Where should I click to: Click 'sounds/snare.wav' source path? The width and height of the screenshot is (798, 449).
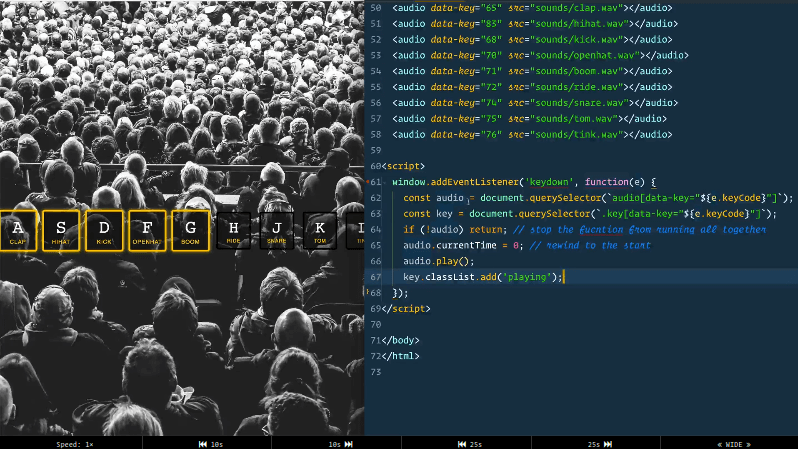[x=582, y=103]
